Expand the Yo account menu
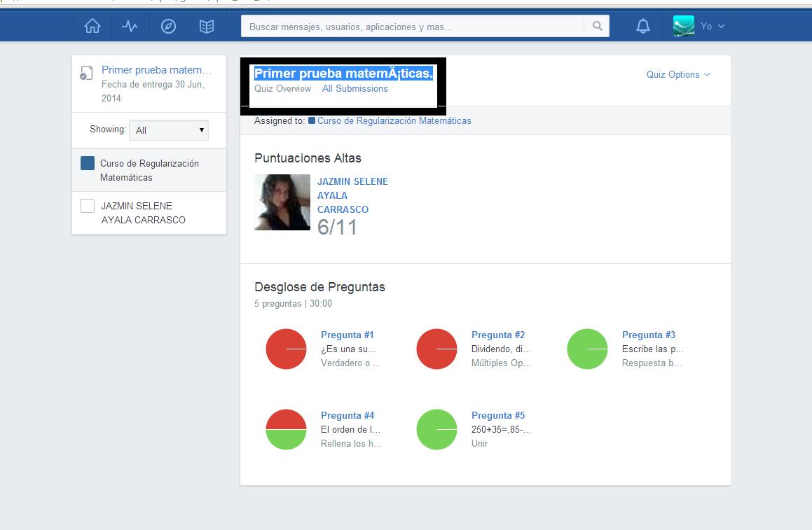812x530 pixels. [x=712, y=27]
